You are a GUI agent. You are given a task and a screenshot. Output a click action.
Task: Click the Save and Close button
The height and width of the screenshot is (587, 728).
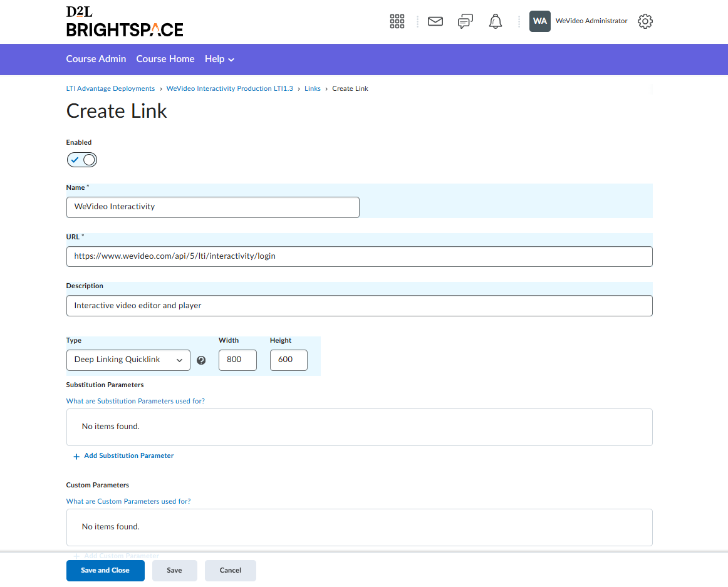[x=105, y=571]
